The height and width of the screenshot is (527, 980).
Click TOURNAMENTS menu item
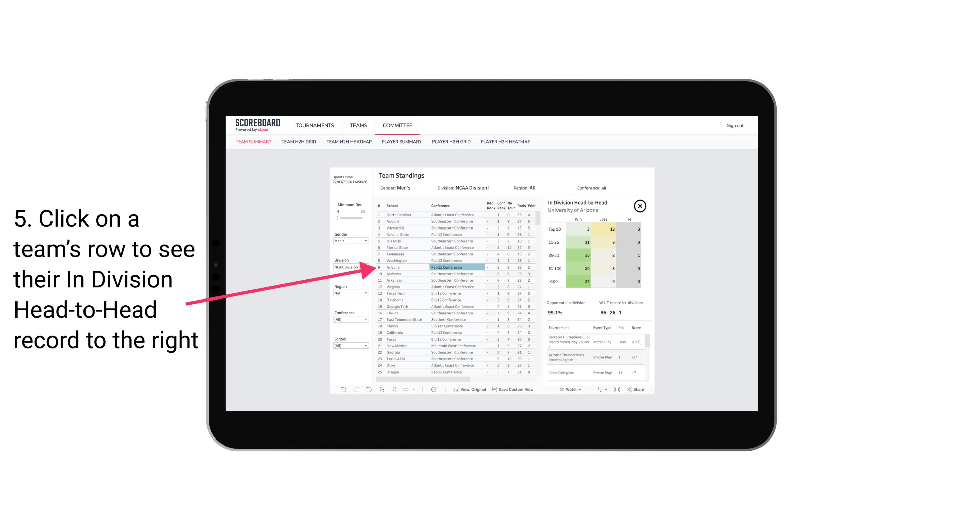coord(315,125)
